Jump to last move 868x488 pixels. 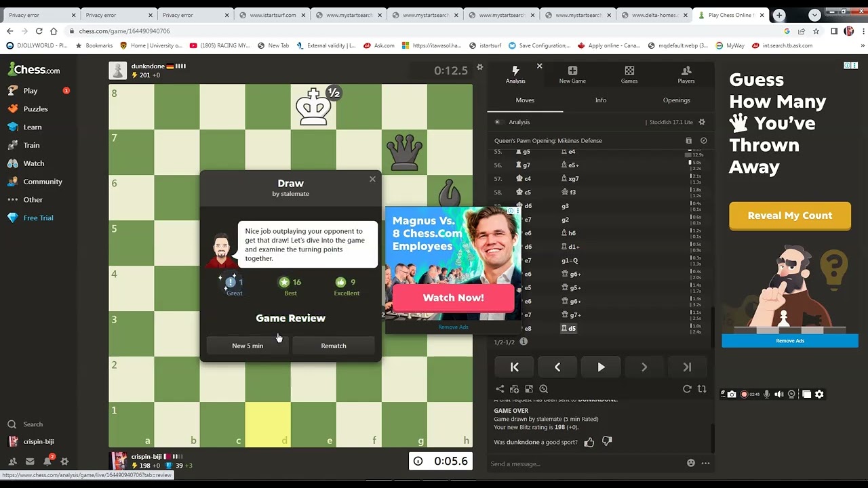pyautogui.click(x=687, y=367)
